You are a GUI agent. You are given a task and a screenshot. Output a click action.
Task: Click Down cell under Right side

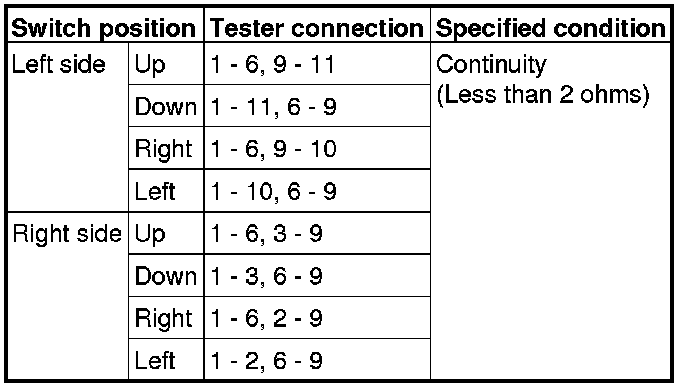(166, 276)
